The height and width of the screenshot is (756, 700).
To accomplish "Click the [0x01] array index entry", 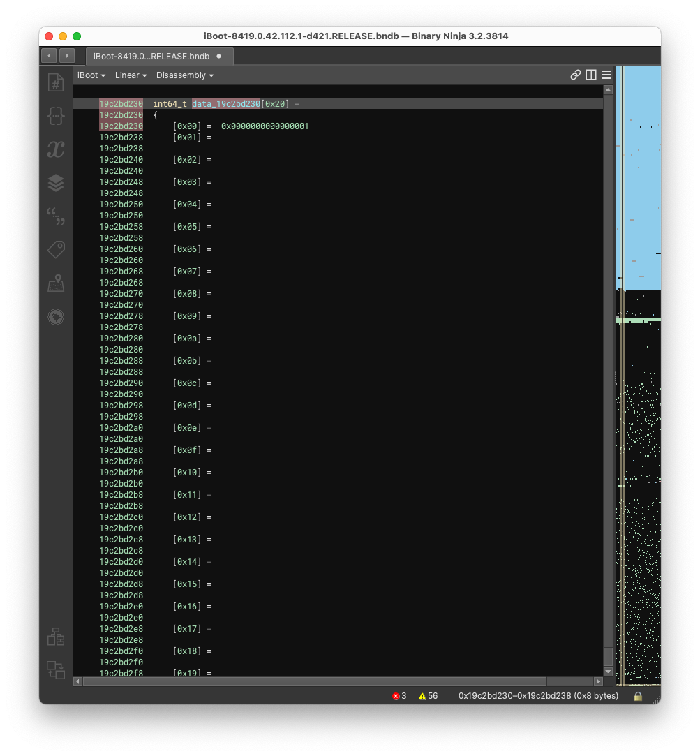I will pos(187,138).
